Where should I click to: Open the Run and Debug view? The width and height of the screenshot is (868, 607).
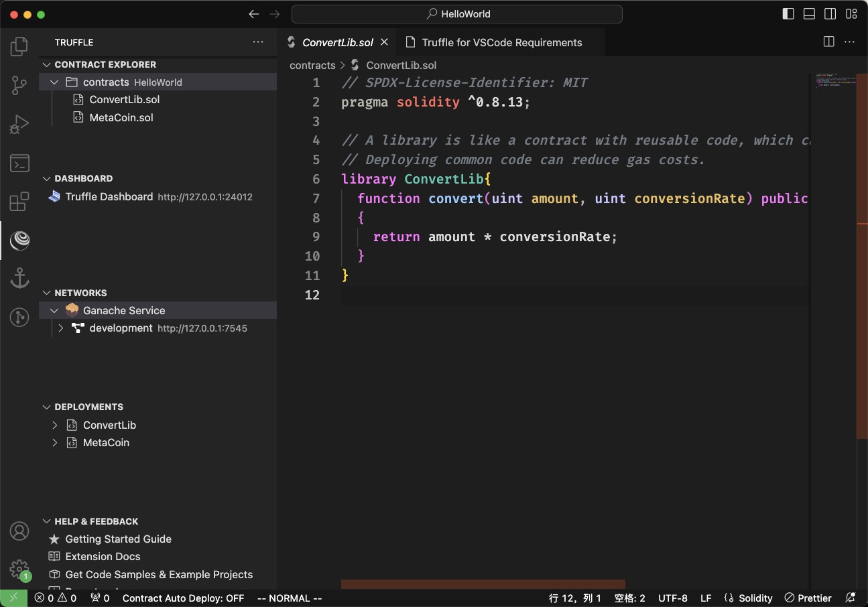(19, 124)
